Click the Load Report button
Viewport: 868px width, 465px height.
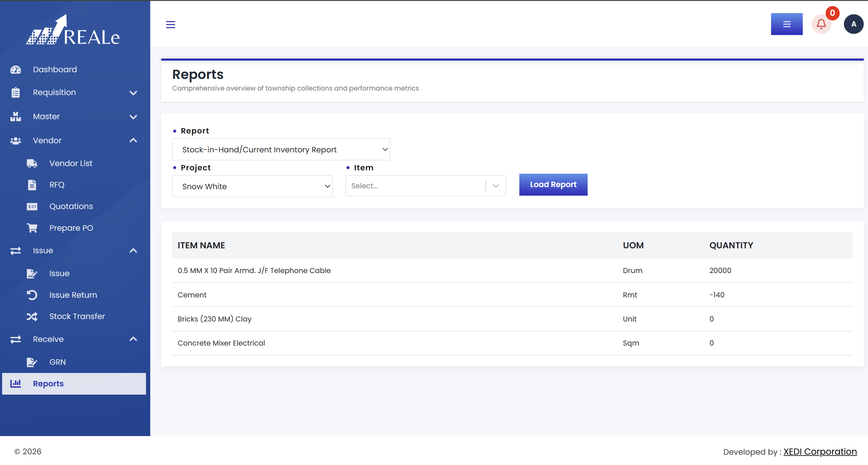[553, 184]
